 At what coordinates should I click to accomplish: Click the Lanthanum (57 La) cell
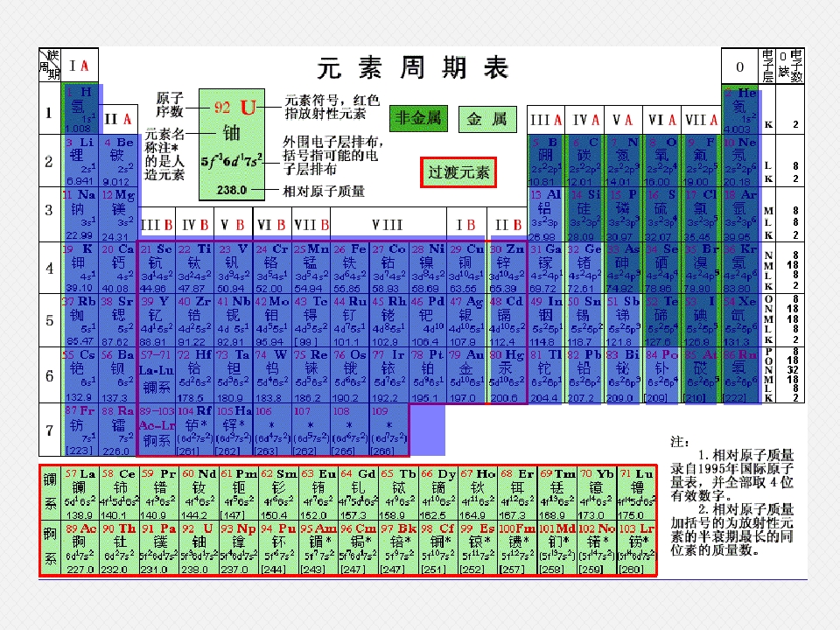(x=80, y=493)
